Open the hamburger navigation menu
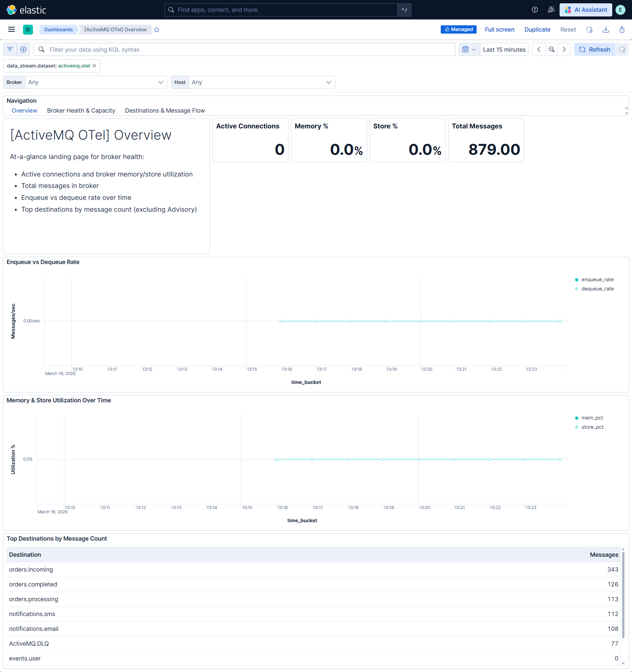The image size is (632, 672). coord(11,29)
